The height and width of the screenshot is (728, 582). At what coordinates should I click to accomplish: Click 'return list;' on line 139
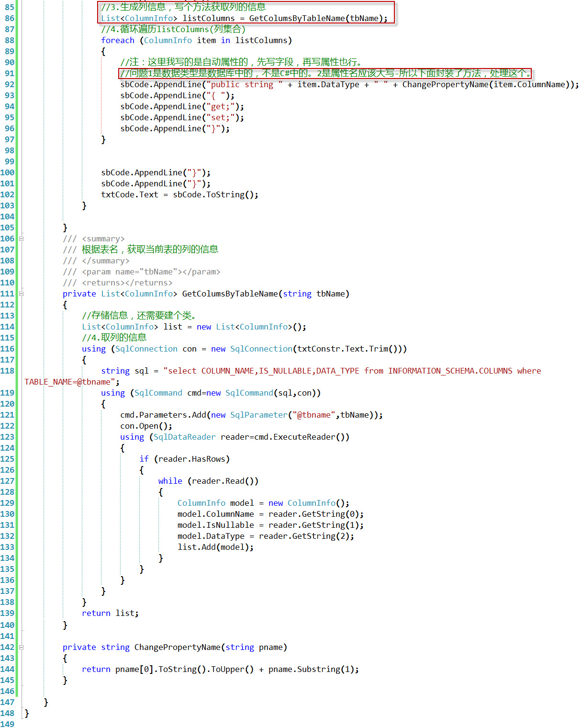click(110, 613)
